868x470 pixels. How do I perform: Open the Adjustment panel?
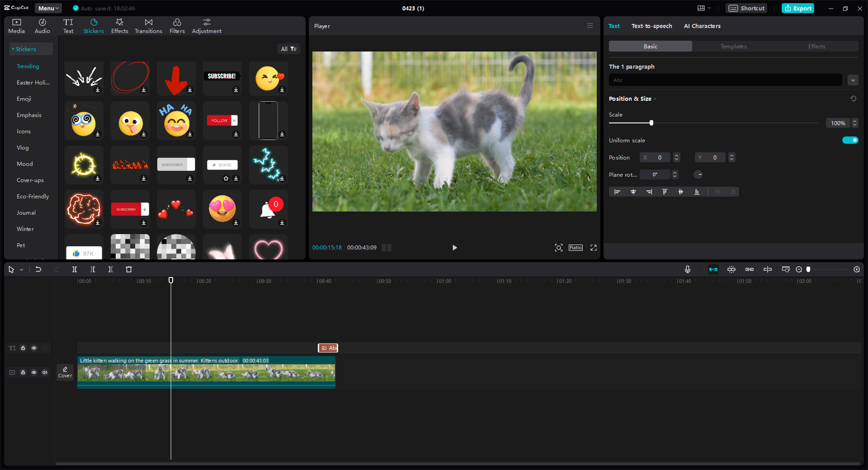point(207,26)
